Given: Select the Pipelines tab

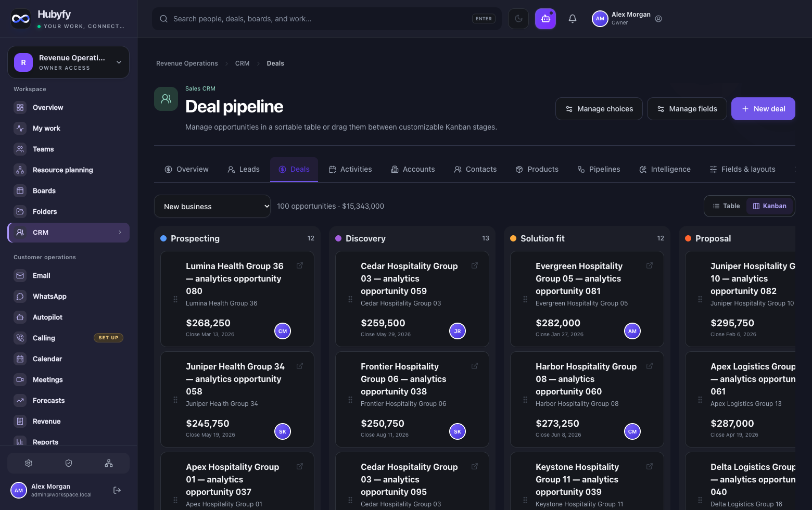Looking at the screenshot, I should tap(599, 169).
